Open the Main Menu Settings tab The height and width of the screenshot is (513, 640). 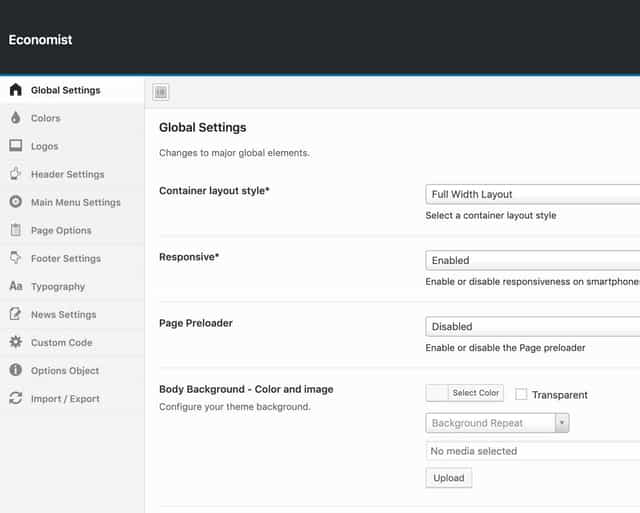72,202
